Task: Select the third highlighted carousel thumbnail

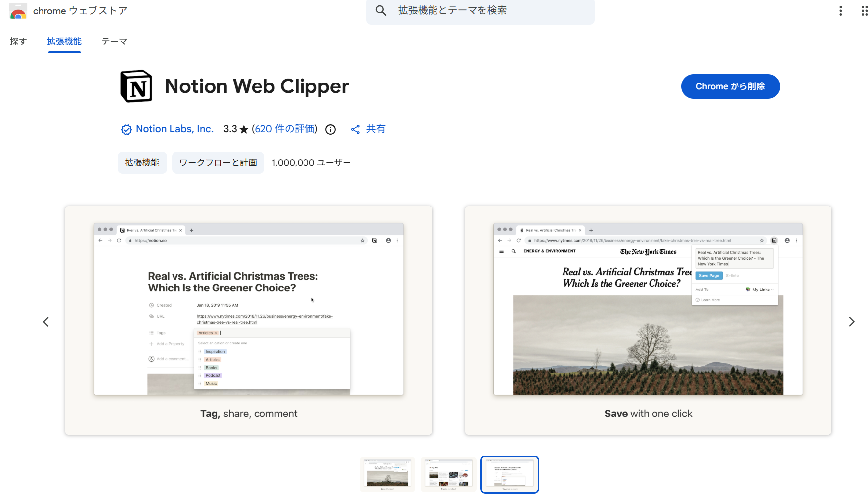Action: click(510, 474)
